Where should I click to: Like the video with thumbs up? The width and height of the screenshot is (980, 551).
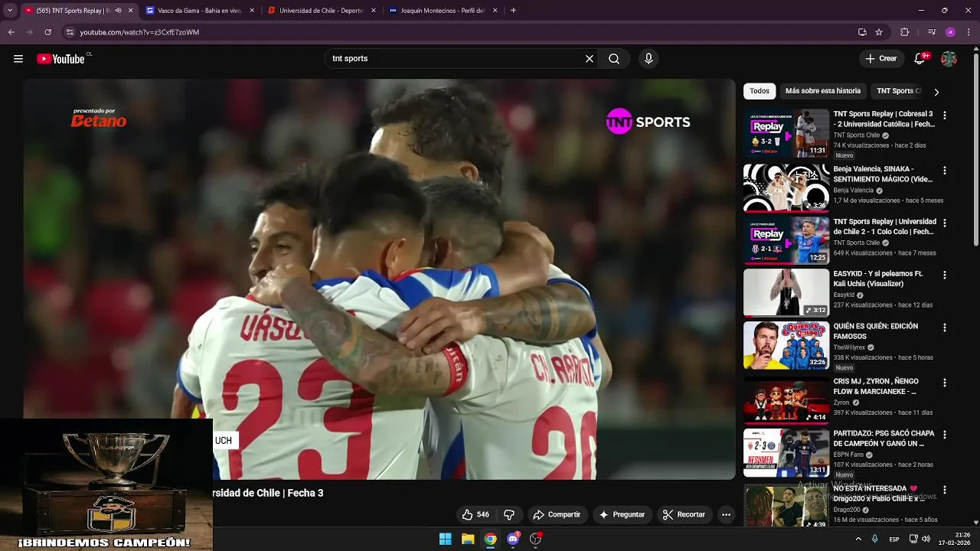coord(475,515)
